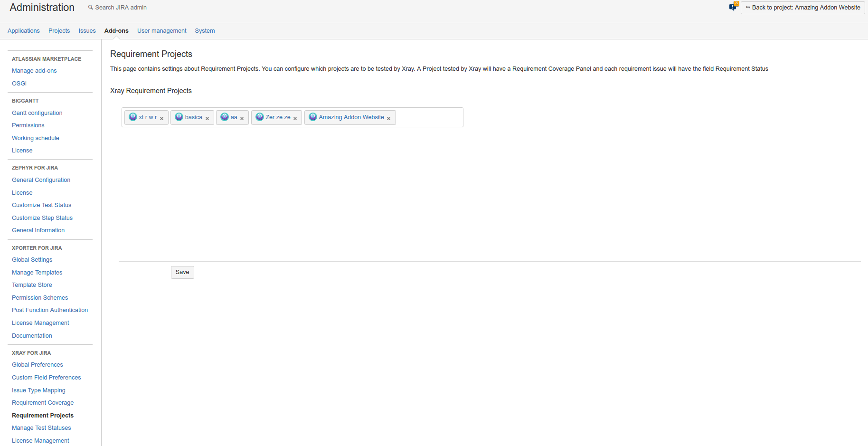This screenshot has width=868, height=446.
Task: Open Xray Global Preferences
Action: (x=38, y=365)
